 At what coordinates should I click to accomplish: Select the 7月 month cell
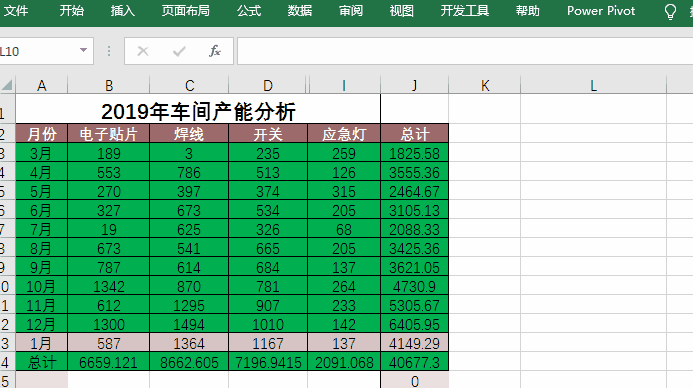[42, 229]
